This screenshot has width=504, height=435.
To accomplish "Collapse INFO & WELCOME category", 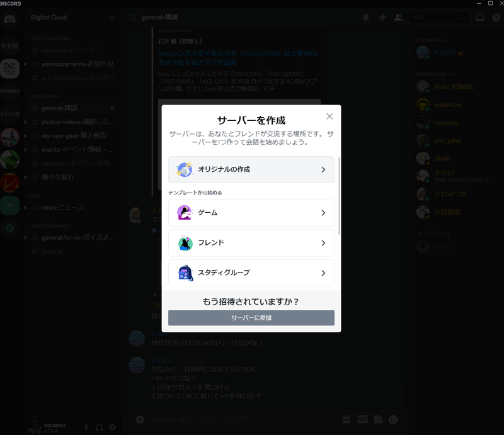I will pyautogui.click(x=49, y=38).
